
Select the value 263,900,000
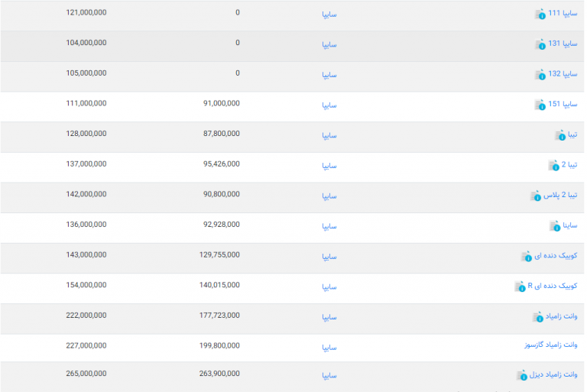point(220,374)
